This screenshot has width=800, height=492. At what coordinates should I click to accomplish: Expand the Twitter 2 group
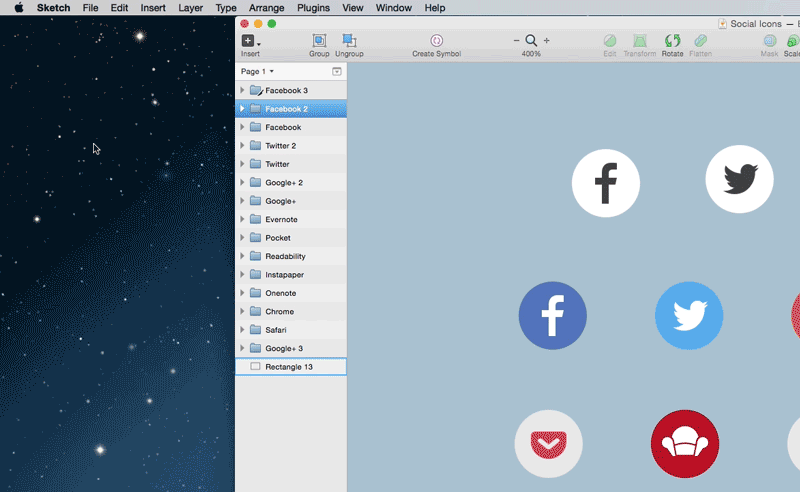click(x=242, y=145)
